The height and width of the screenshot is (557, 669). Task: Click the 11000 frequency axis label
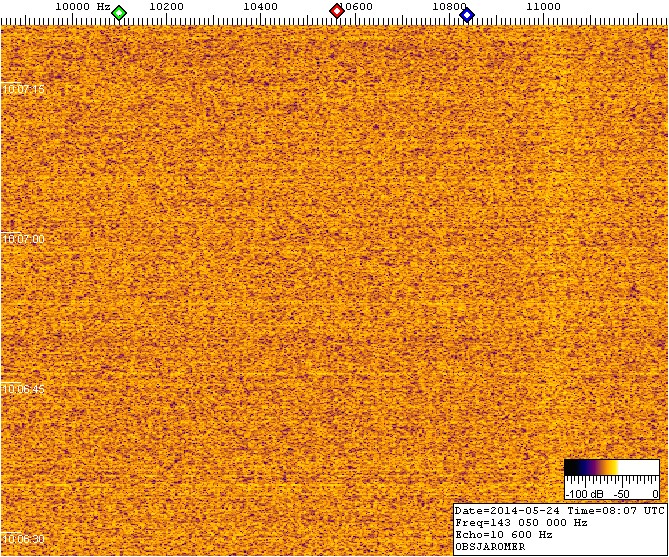543,6
